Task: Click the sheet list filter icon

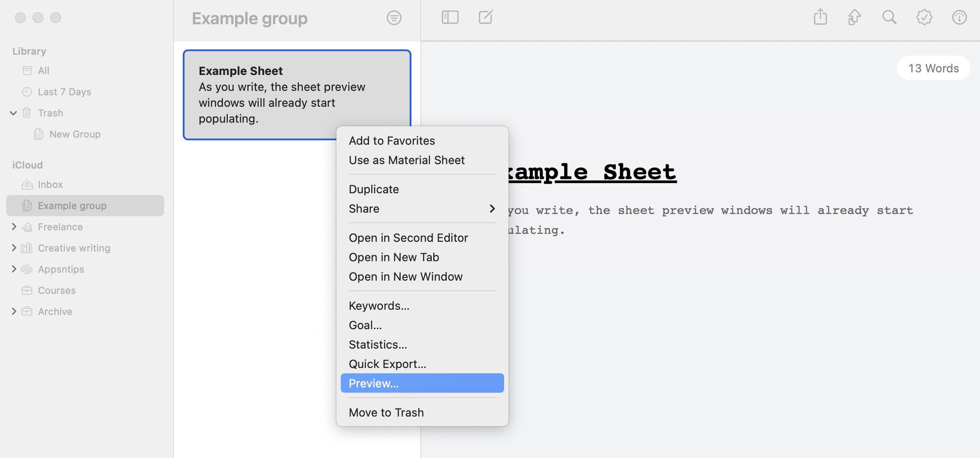Action: pyautogui.click(x=393, y=18)
